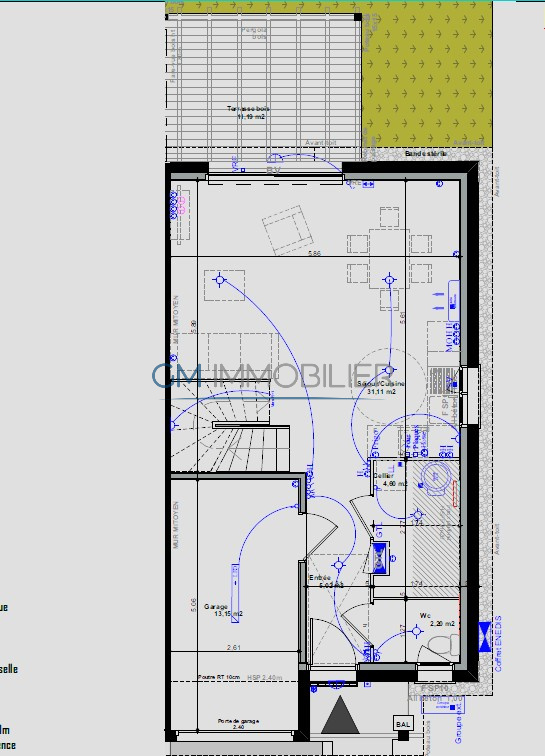Click the black triangle entrance arrow
The width and height of the screenshot is (545, 756).
pyautogui.click(x=341, y=715)
